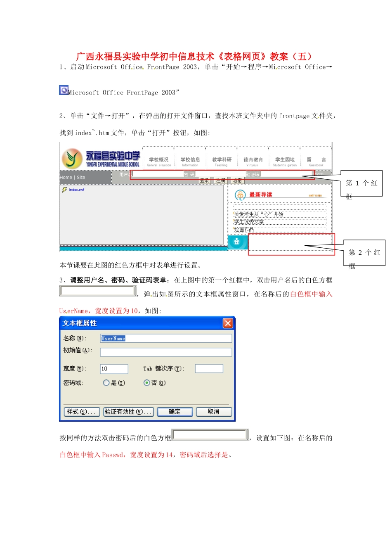This screenshot has height=555, width=392.
Task: Open 教学科研 navigation tab
Action: click(x=222, y=161)
